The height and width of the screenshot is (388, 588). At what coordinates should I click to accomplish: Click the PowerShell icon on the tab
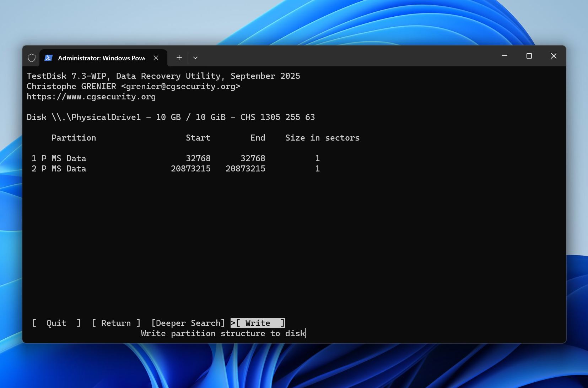coord(48,58)
